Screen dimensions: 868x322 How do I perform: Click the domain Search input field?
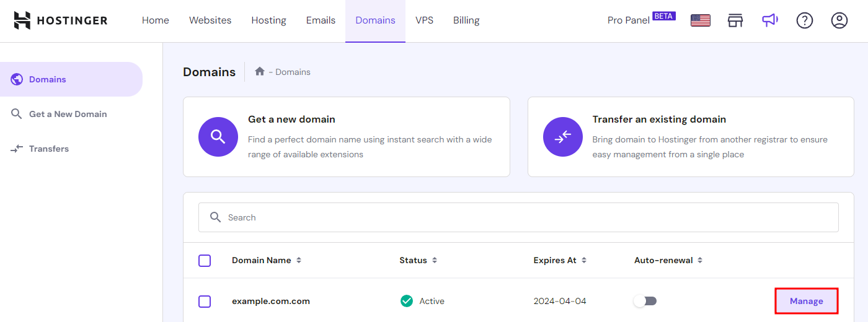coord(518,217)
